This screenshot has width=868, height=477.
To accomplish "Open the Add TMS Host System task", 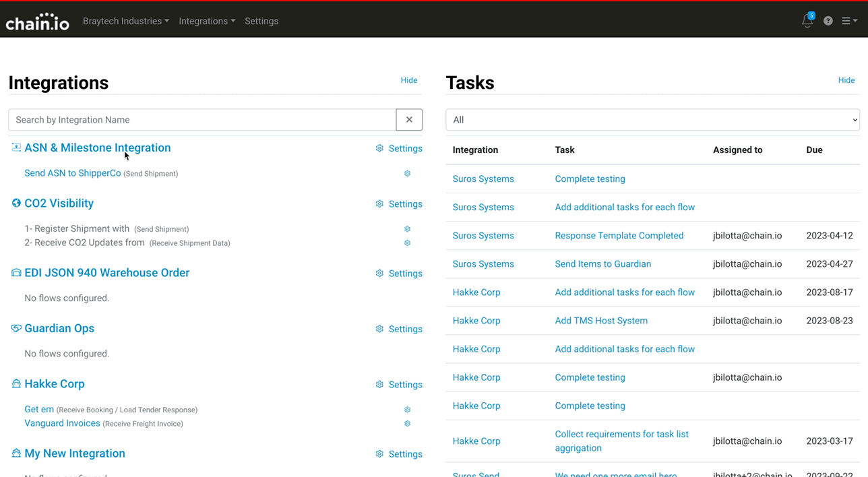I will pyautogui.click(x=601, y=321).
